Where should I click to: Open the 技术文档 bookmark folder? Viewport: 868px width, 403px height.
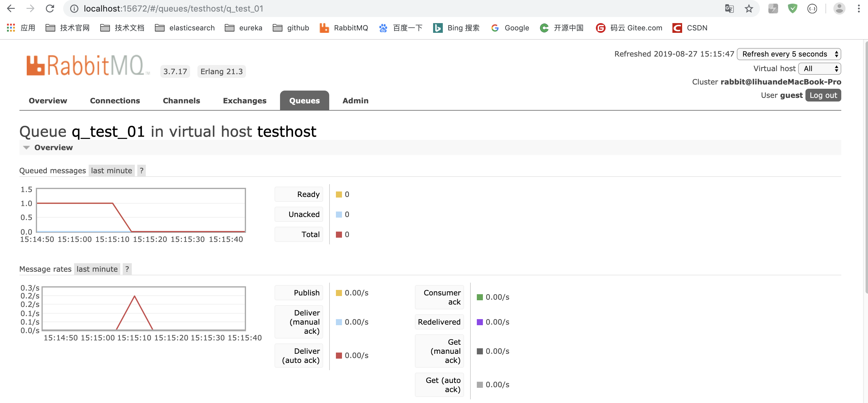click(x=122, y=28)
